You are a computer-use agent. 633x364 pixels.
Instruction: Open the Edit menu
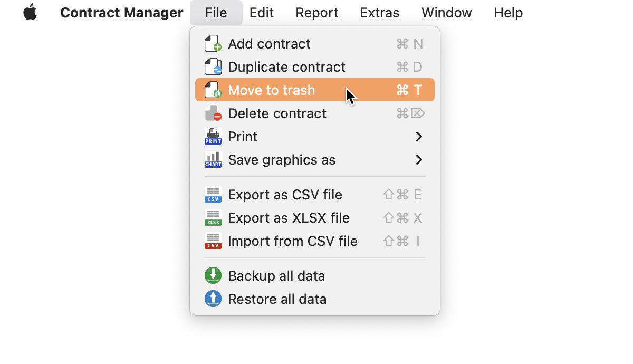(262, 13)
